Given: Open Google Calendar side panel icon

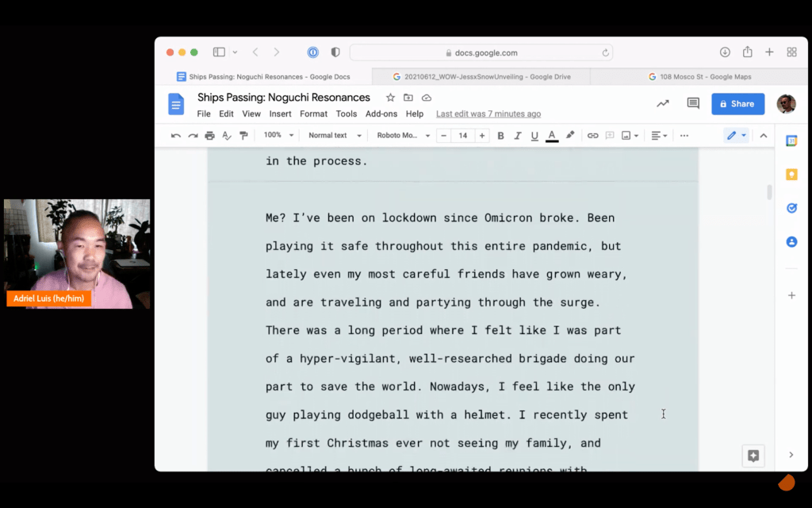Looking at the screenshot, I should (x=791, y=140).
